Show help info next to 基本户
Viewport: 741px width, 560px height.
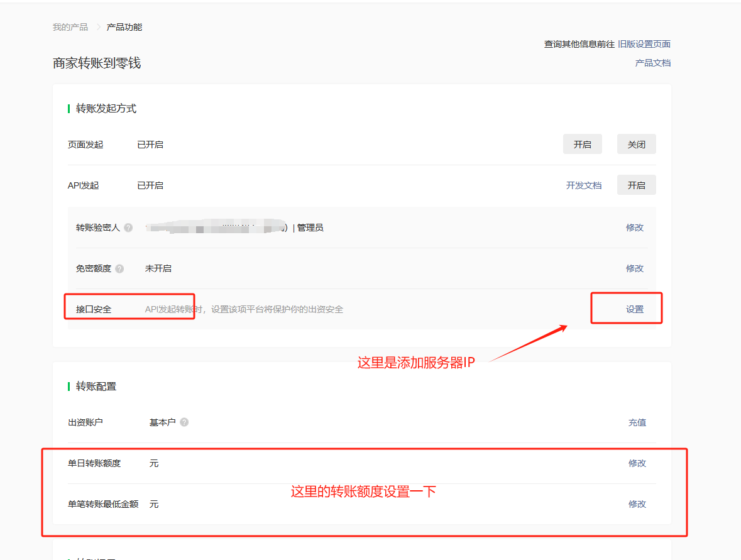click(x=184, y=422)
